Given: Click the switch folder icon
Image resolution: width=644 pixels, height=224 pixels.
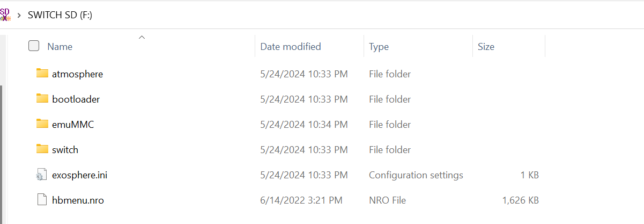Looking at the screenshot, I should [x=42, y=149].
